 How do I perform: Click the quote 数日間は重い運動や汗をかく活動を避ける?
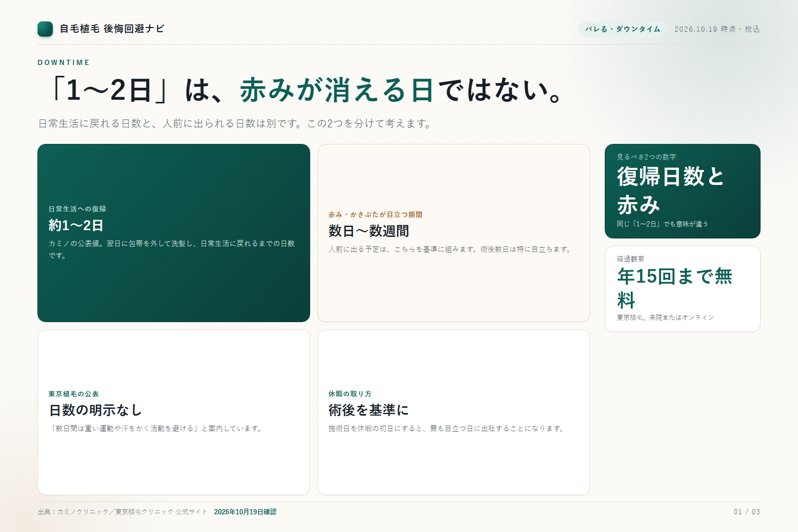[x=125, y=429]
